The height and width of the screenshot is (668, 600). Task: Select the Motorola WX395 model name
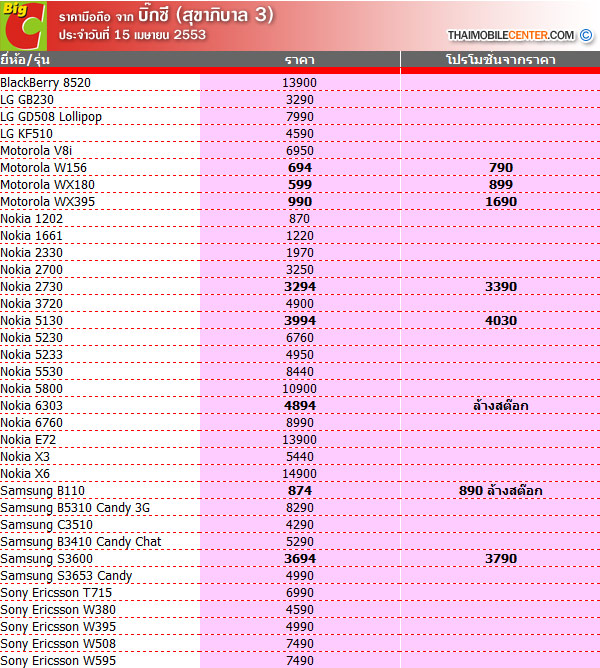pos(48,202)
